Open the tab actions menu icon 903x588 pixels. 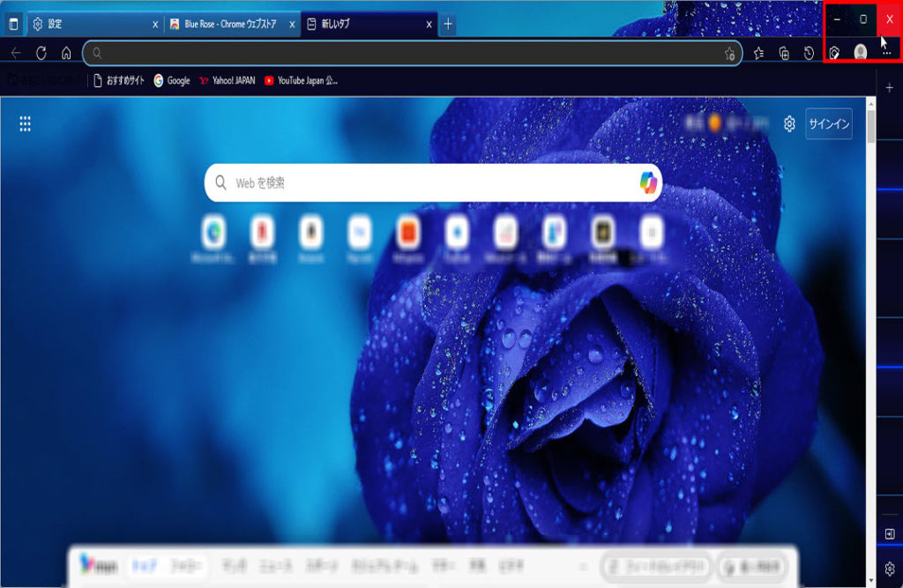[x=13, y=24]
